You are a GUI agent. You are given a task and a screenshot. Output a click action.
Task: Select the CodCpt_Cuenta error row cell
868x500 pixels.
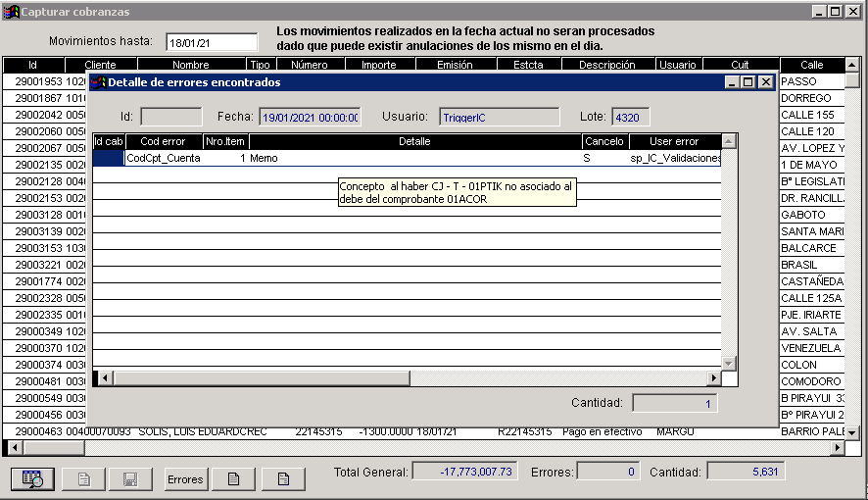click(164, 158)
